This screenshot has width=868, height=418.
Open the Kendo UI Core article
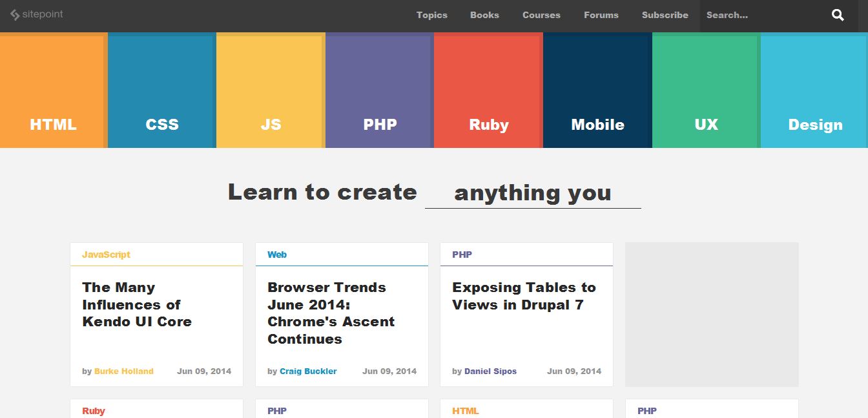pyautogui.click(x=137, y=304)
